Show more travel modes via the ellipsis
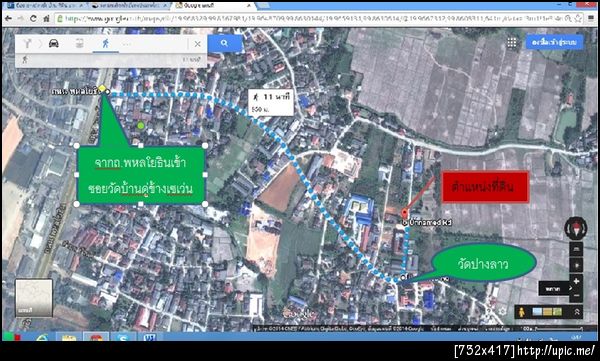Image resolution: width=600 pixels, height=361 pixels. (127, 44)
